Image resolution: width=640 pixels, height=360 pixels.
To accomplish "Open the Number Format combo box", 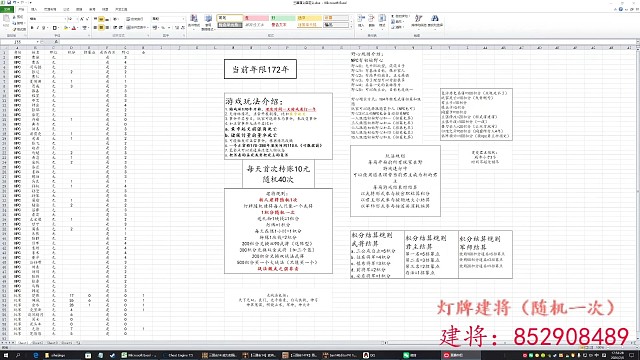I will point(168,19).
